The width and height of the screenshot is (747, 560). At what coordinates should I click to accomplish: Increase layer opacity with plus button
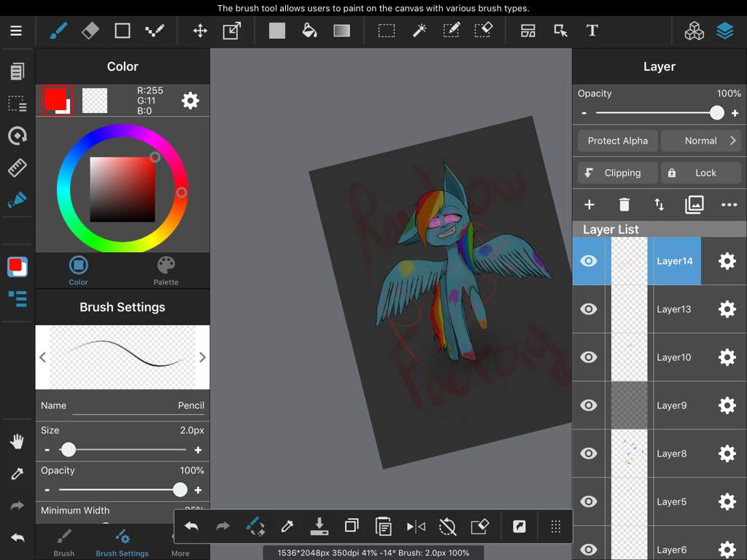coord(735,113)
